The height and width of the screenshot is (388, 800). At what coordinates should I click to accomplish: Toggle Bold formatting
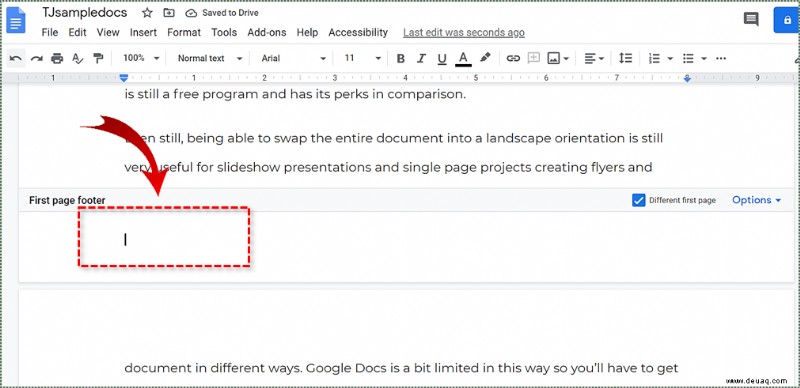[401, 58]
